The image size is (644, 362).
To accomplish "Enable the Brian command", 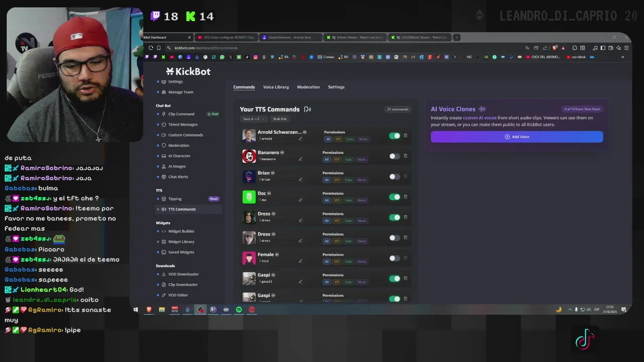I will pyautogui.click(x=394, y=176).
